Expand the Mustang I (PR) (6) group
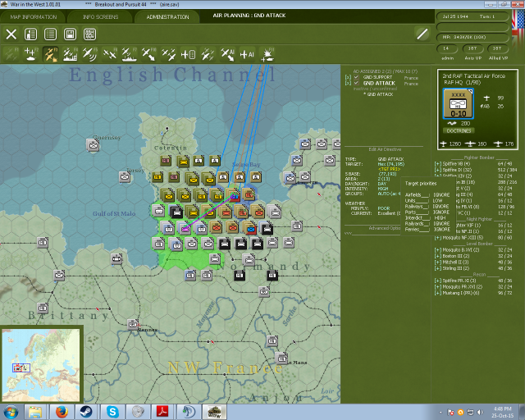The width and height of the screenshot is (525, 420). pyautogui.click(x=437, y=293)
